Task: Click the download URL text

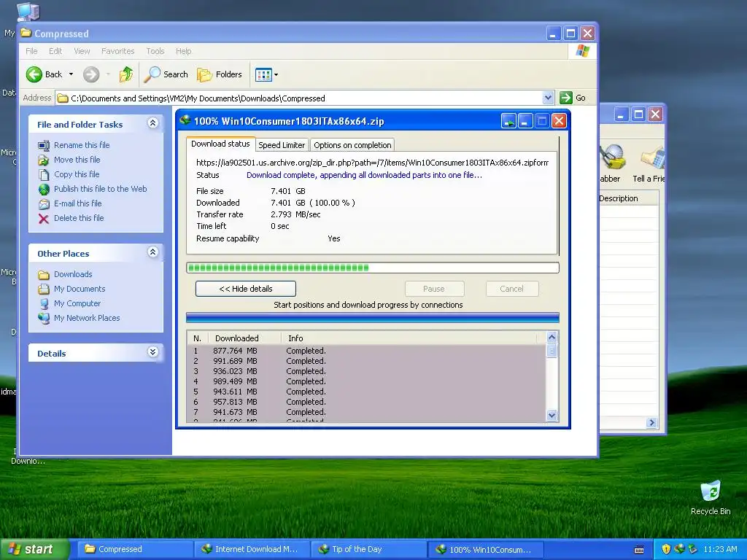Action: click(x=372, y=163)
